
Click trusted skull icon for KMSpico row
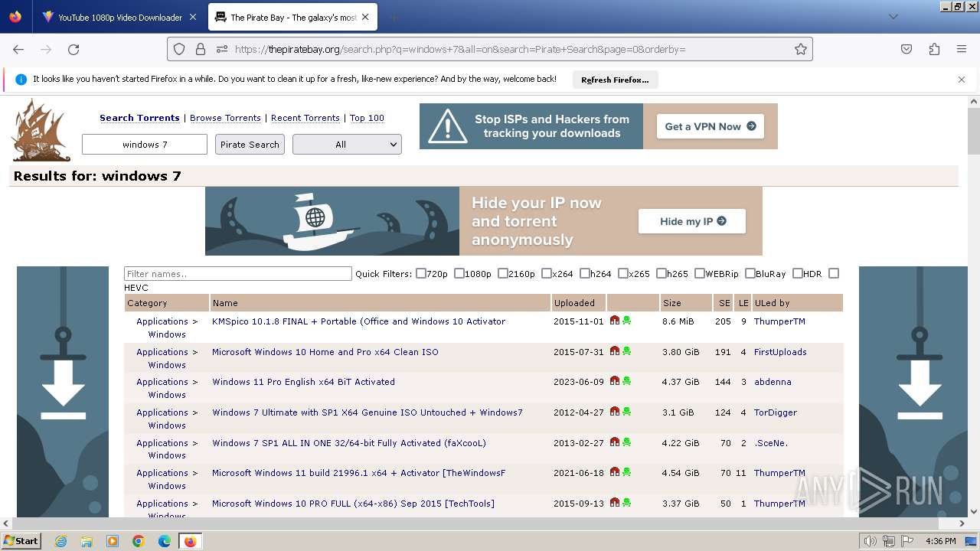pyautogui.click(x=626, y=321)
